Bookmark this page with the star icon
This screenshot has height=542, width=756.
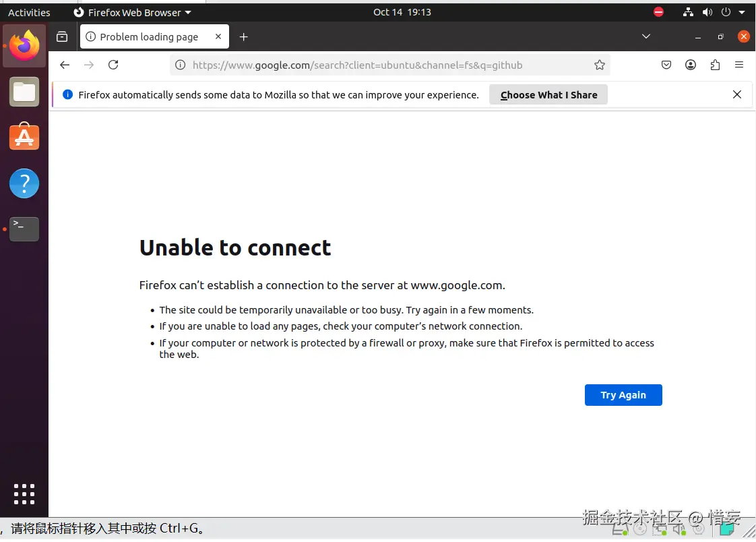599,65
